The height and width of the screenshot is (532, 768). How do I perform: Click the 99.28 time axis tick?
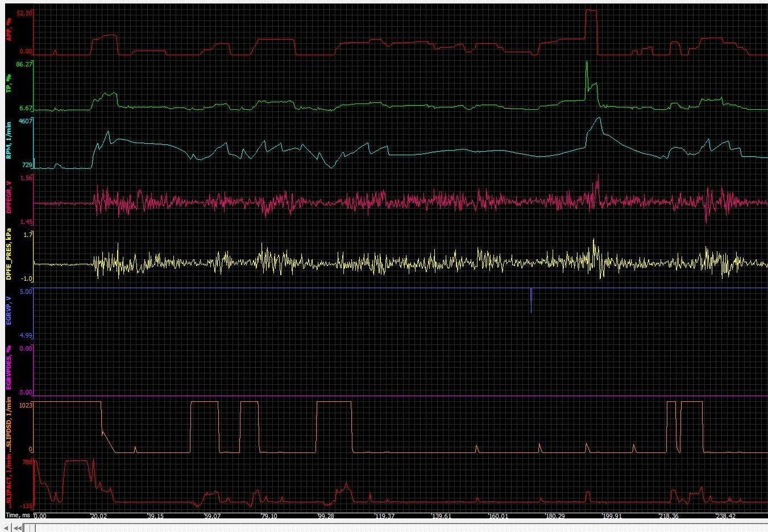tap(326, 516)
